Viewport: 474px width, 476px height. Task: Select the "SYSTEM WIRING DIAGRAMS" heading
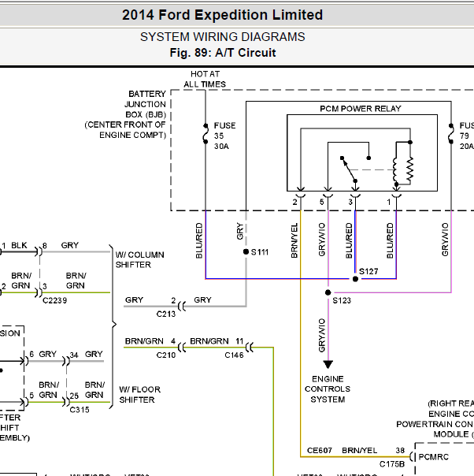[x=222, y=37]
